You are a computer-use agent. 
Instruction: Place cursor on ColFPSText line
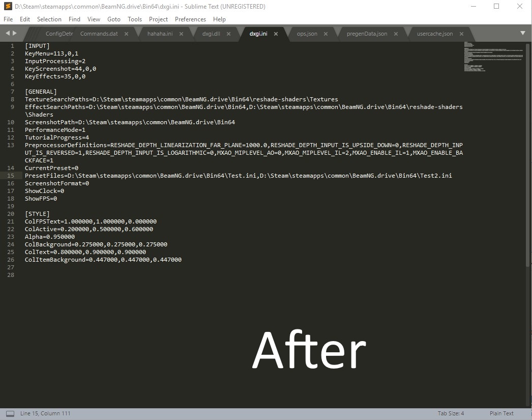91,221
